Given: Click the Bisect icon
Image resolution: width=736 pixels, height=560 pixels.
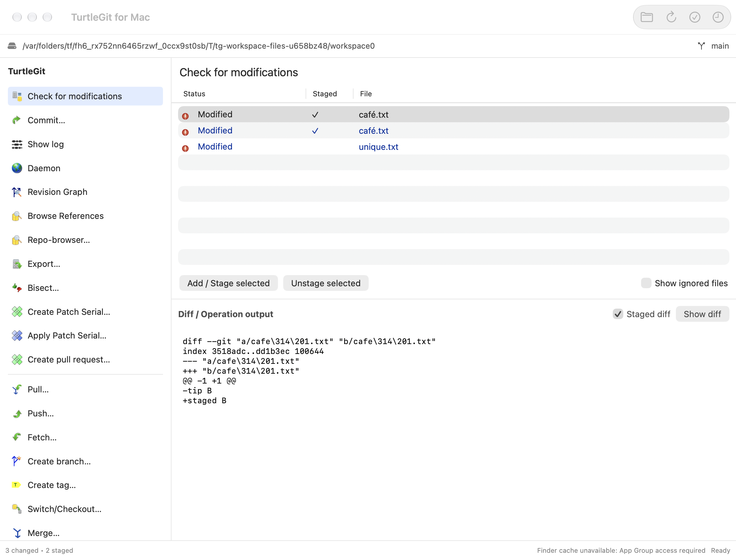Looking at the screenshot, I should click(x=17, y=288).
